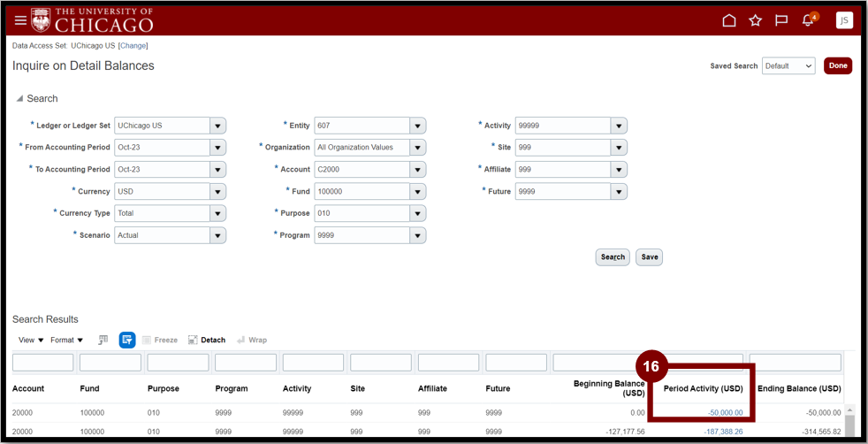Click Fund column header

[89, 388]
